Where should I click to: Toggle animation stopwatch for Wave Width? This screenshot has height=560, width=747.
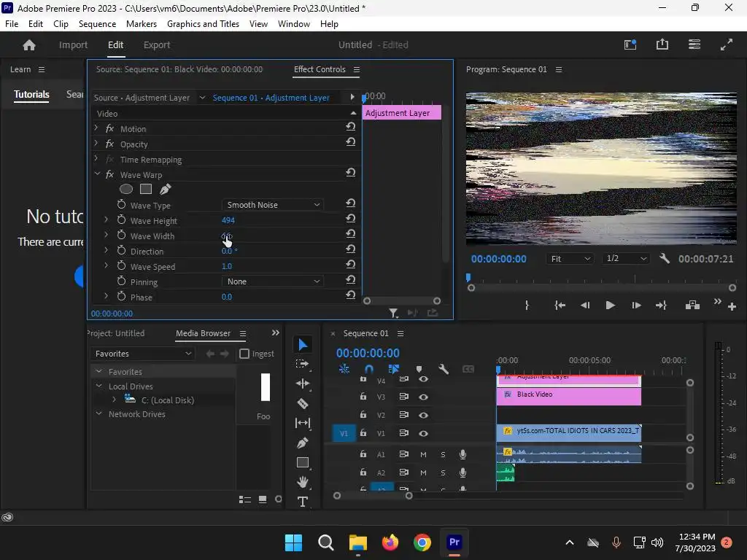(122, 235)
